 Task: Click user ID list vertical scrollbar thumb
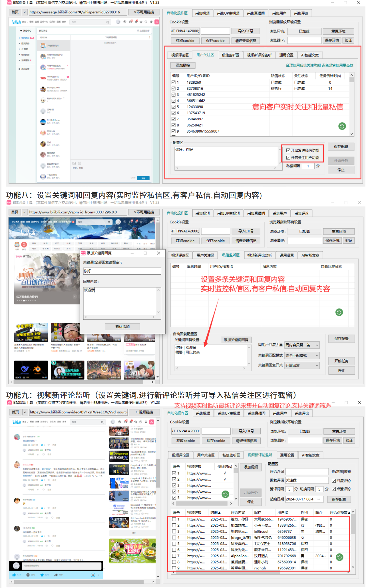[352, 80]
